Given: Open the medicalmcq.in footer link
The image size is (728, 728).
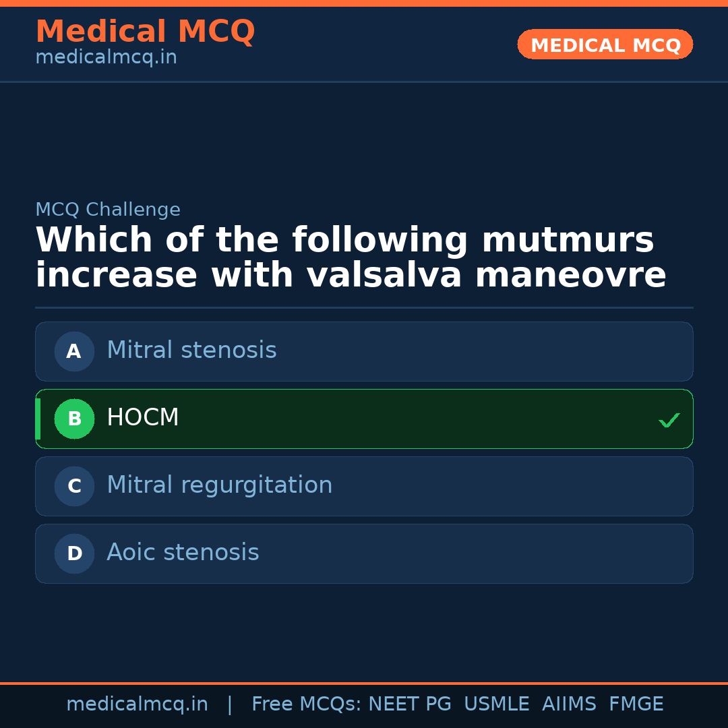Looking at the screenshot, I should coord(137,703).
